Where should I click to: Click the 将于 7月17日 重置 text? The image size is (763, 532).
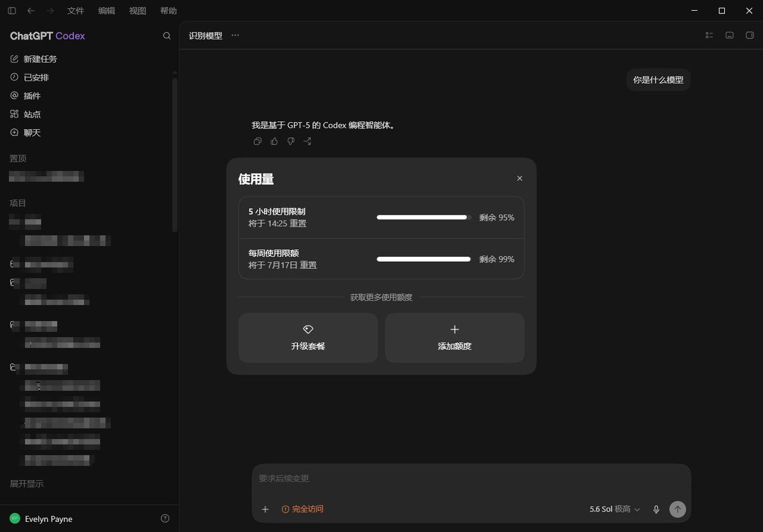(282, 265)
